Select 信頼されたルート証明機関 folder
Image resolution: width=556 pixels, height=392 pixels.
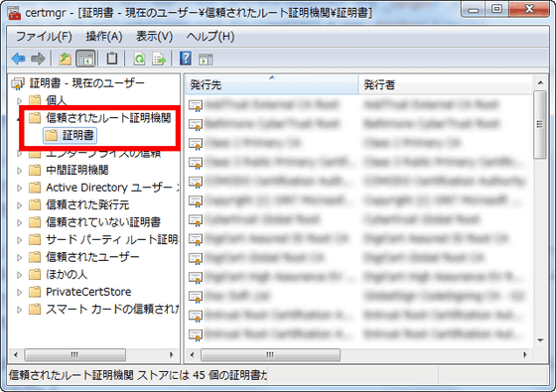coord(108,118)
